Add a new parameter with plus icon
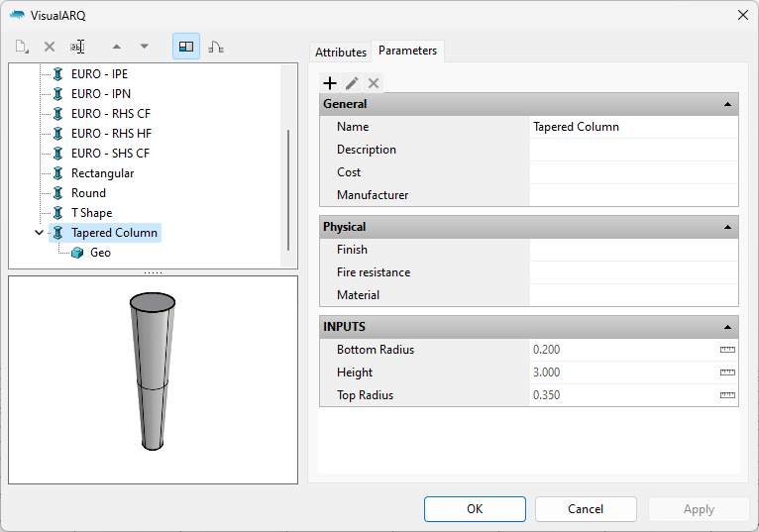Image resolution: width=759 pixels, height=532 pixels. (330, 83)
